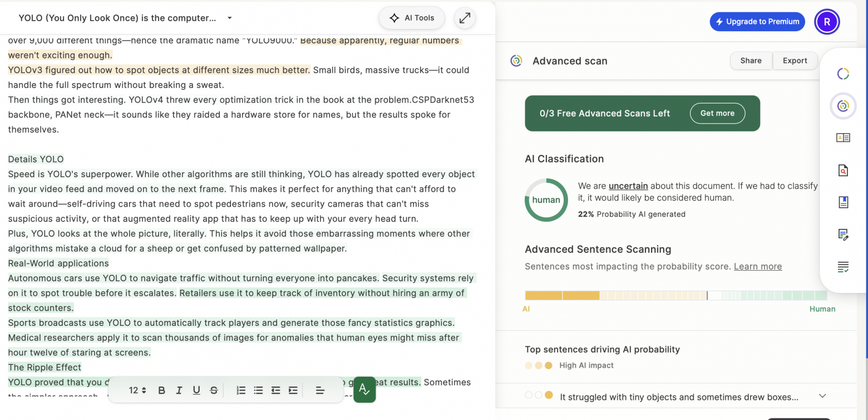Toggle underline formatting
This screenshot has width=868, height=420.
click(196, 390)
